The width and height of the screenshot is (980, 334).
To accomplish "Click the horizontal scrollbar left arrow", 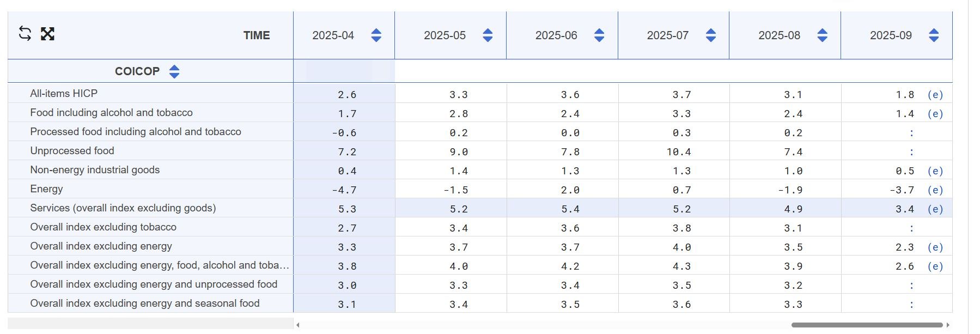I will (x=298, y=325).
